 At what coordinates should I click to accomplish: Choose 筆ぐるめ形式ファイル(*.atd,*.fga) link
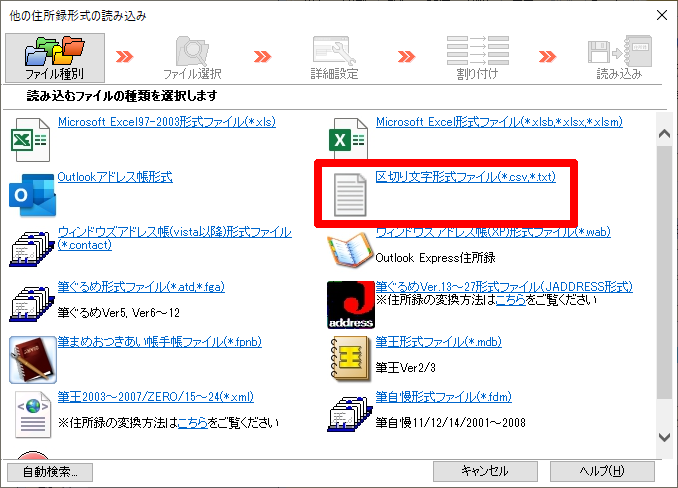tap(141, 287)
